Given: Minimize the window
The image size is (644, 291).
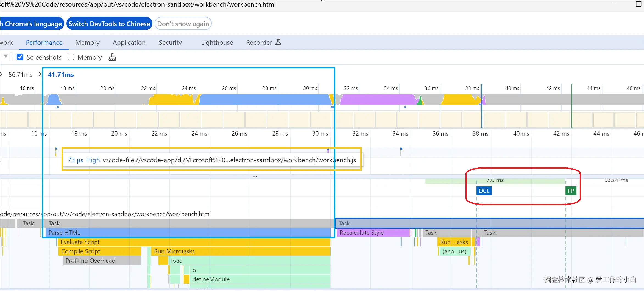Looking at the screenshot, I should (614, 4).
